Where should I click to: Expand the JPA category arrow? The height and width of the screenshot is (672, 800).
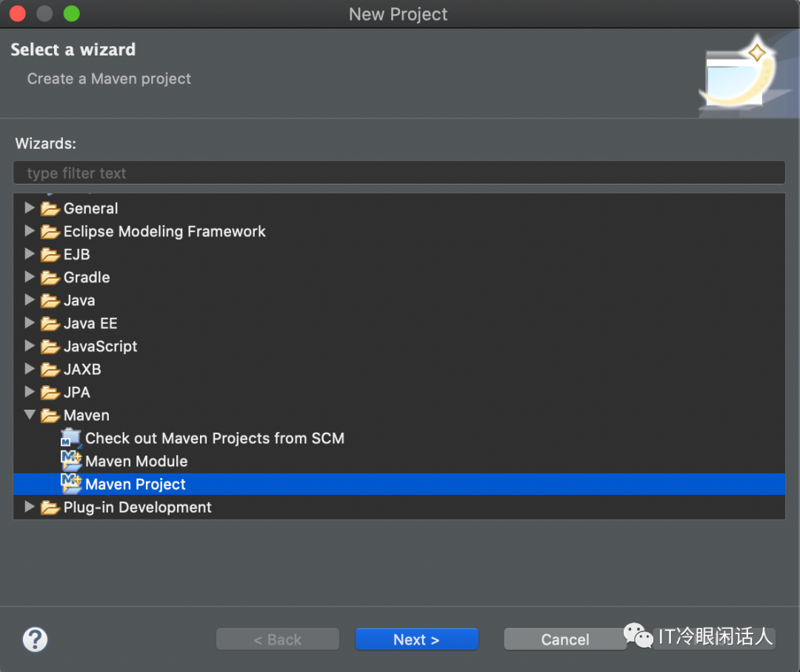[x=30, y=391]
